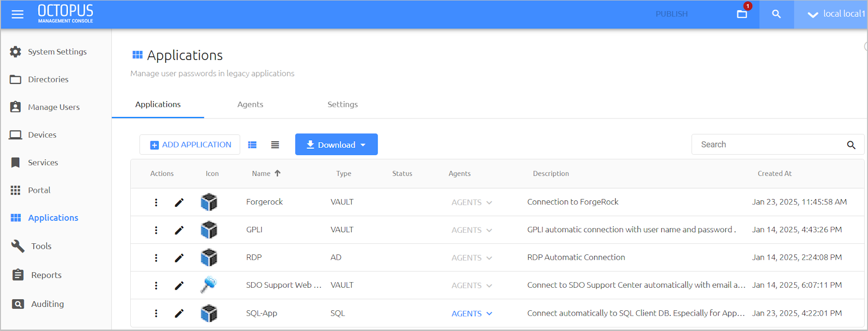This screenshot has height=331, width=868.
Task: Click the ADD APPLICATION button
Action: [190, 145]
